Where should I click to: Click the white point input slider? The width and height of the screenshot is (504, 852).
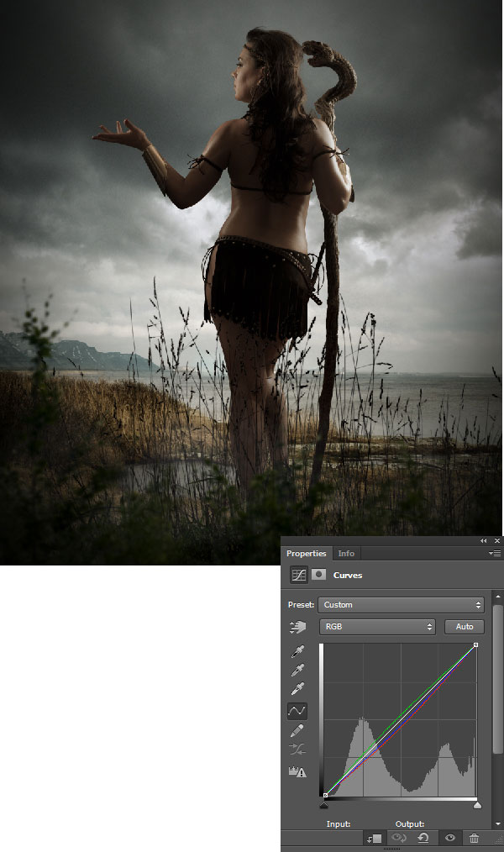pos(477,805)
